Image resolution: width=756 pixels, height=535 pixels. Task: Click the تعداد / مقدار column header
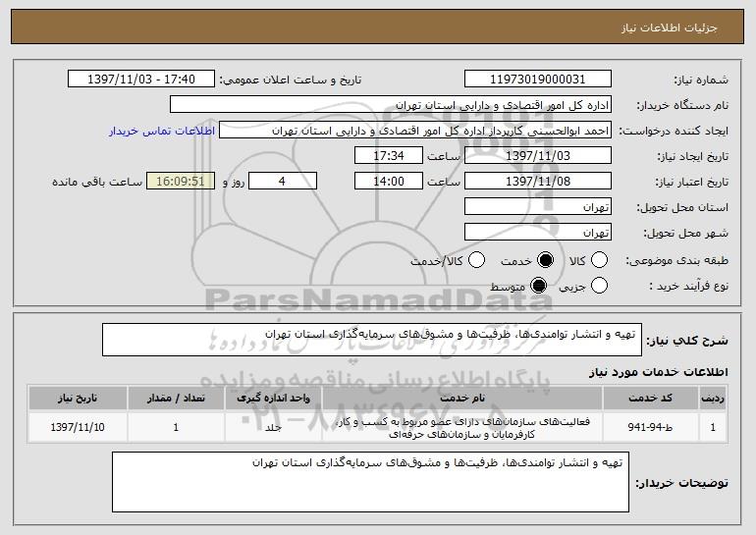(176, 398)
